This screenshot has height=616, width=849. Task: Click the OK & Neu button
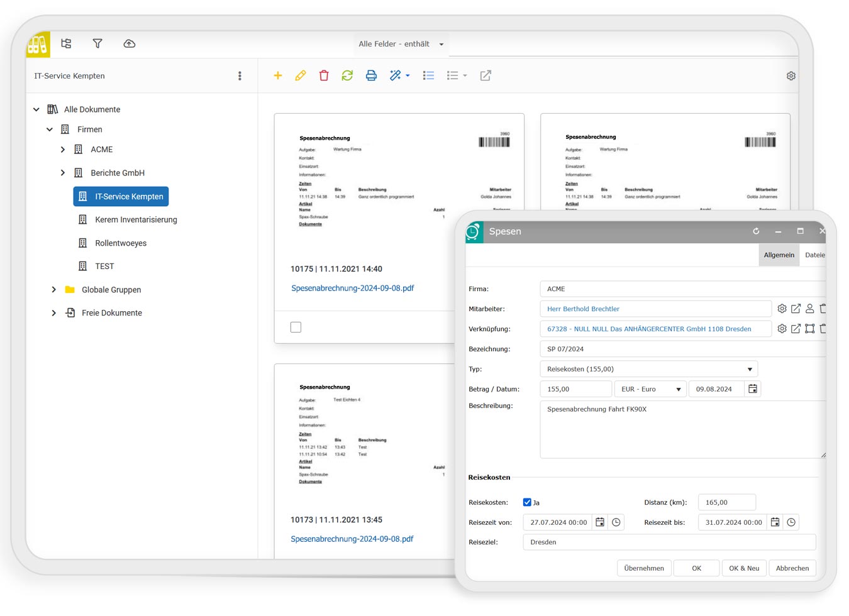pos(744,568)
